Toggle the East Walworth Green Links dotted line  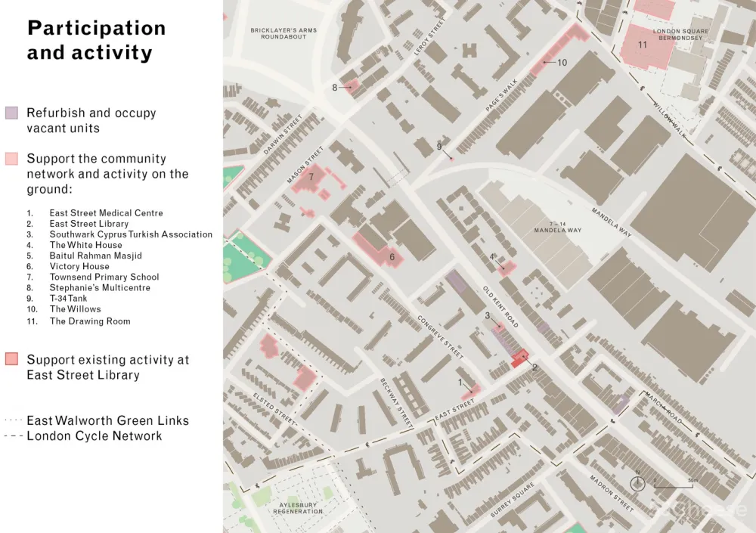coord(107,420)
